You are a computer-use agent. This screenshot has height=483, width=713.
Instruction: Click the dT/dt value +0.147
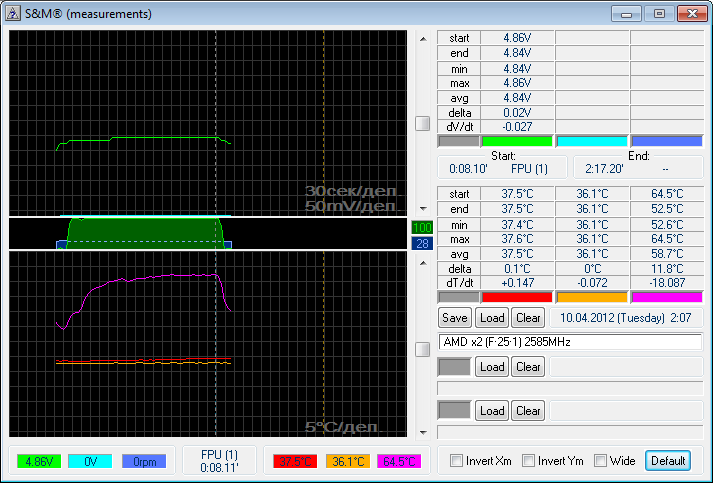point(517,283)
